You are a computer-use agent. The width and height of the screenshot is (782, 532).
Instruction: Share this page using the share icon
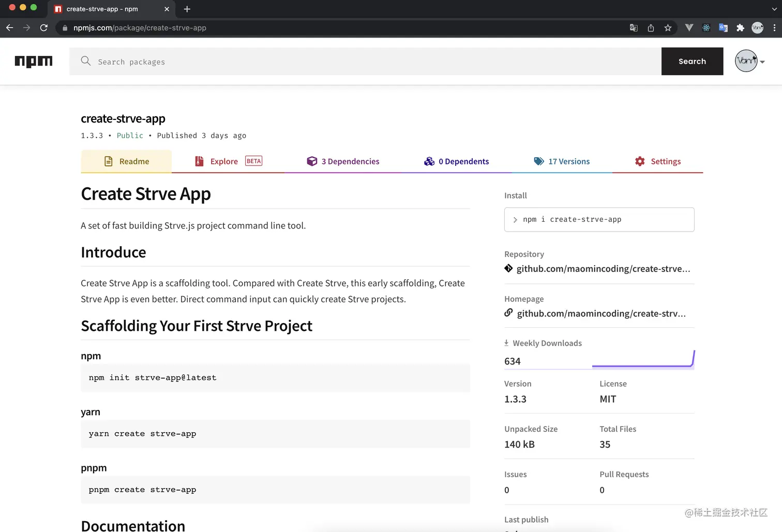tap(651, 28)
